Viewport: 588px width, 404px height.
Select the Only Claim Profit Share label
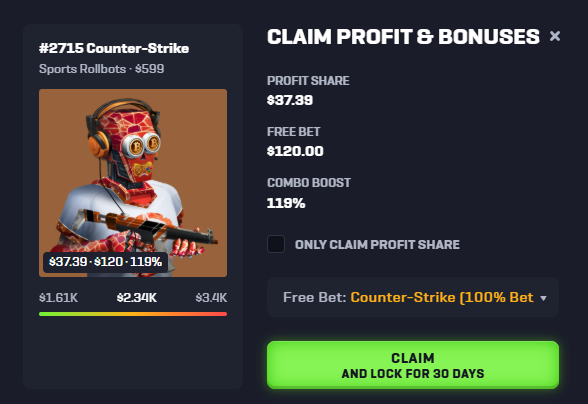tap(377, 245)
